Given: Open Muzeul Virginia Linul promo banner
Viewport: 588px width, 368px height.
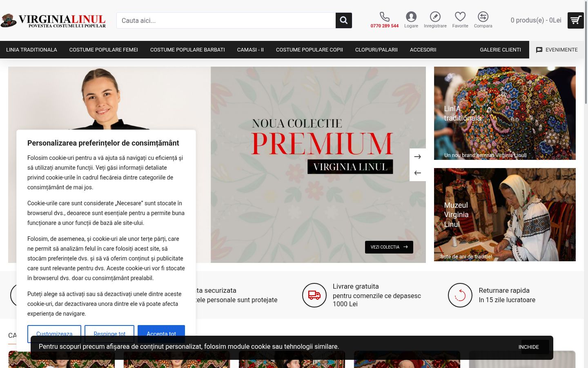Looking at the screenshot, I should coord(505,215).
